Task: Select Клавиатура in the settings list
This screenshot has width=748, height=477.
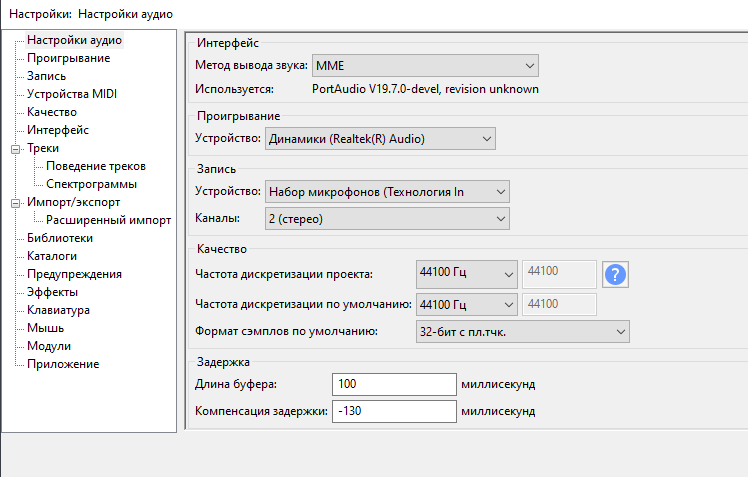Action: click(x=58, y=310)
